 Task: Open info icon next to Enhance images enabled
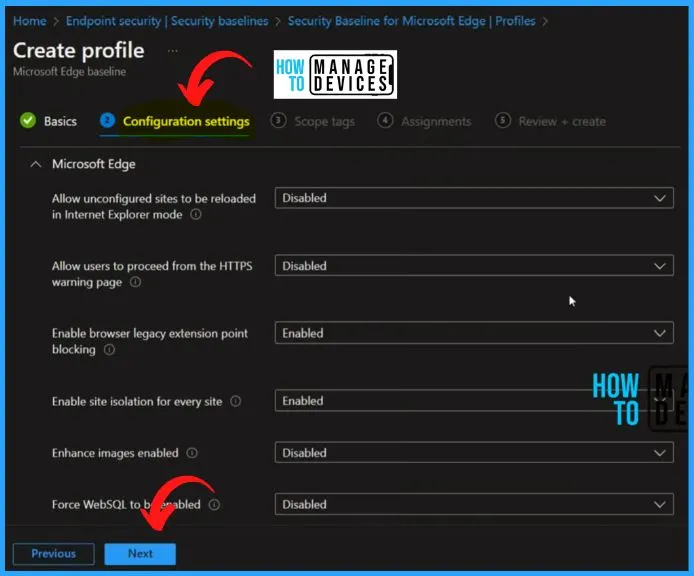[192, 453]
